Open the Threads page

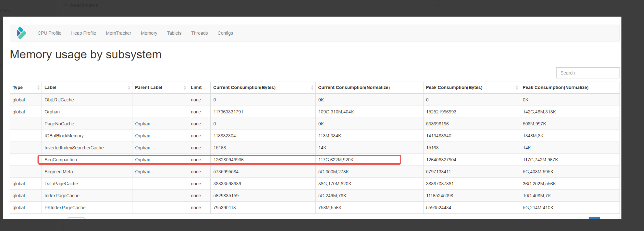coord(199,33)
